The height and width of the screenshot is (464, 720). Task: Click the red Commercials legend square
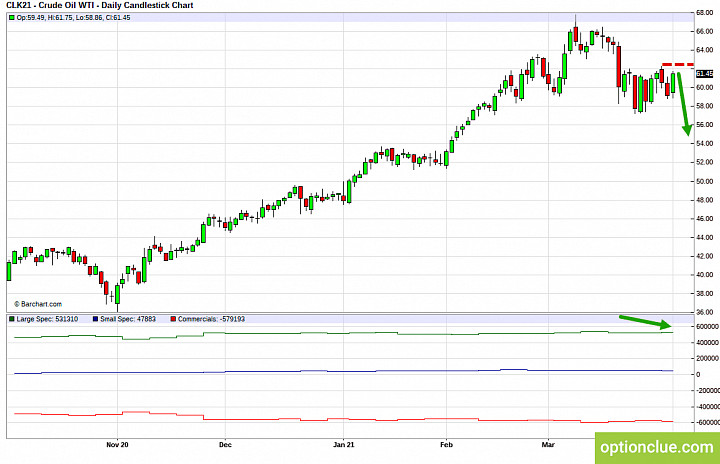(174, 319)
